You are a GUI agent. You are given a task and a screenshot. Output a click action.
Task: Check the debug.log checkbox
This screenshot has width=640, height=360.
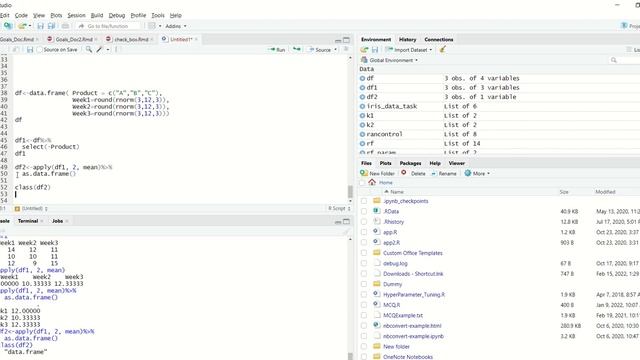364,263
